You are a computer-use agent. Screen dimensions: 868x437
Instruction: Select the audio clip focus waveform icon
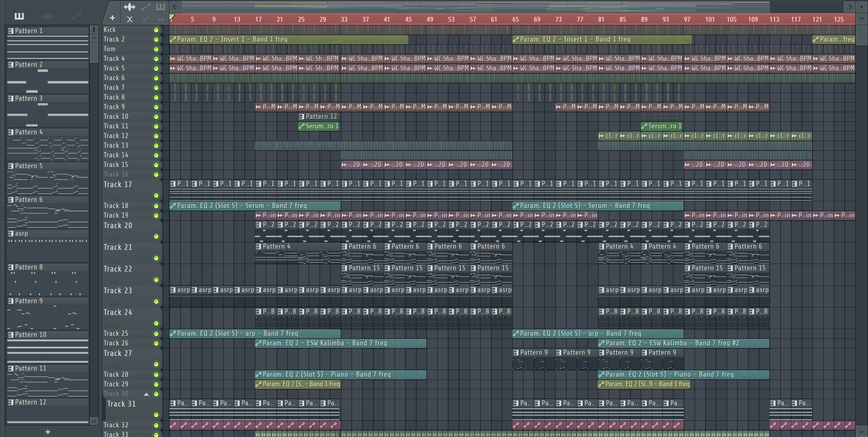click(129, 6)
